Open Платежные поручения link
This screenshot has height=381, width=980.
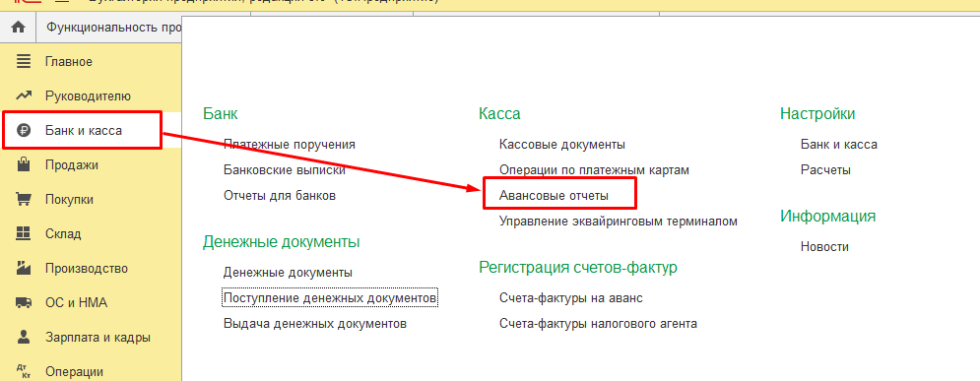[290, 145]
